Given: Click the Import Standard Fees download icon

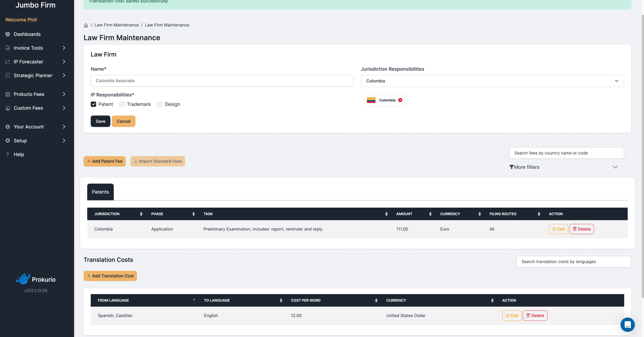Looking at the screenshot, I should (x=135, y=161).
